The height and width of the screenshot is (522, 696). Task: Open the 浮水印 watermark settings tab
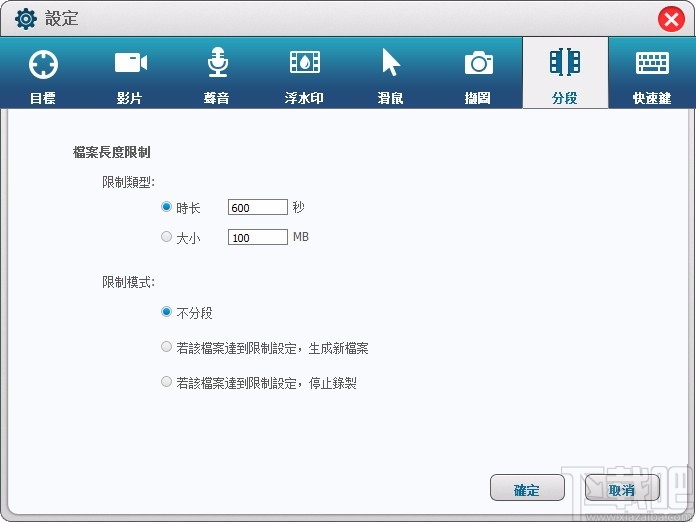(304, 73)
